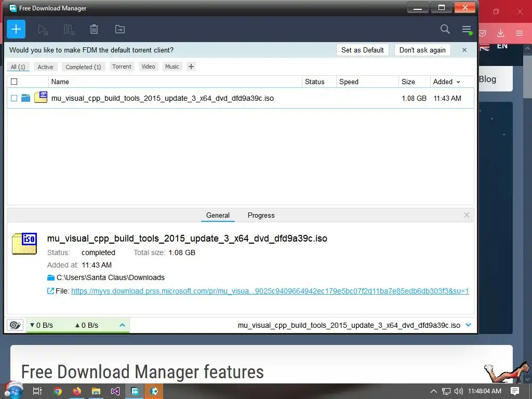Open the volume control in system tray
This screenshot has height=399, width=532.
point(458,391)
